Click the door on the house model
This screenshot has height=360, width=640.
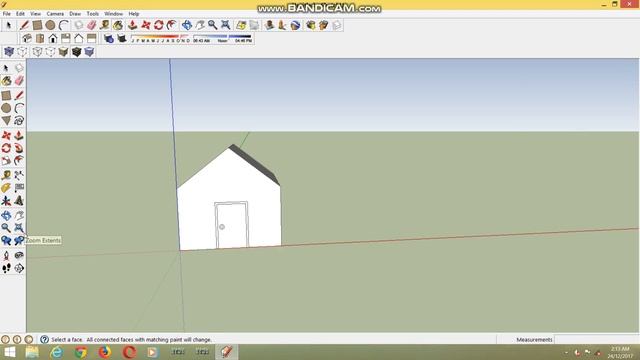pyautogui.click(x=231, y=225)
